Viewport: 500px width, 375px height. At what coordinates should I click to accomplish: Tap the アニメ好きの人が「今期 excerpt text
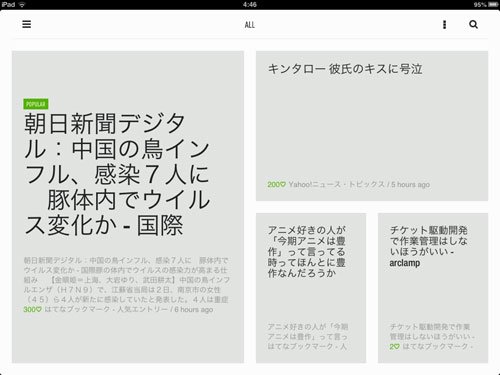[x=308, y=332]
